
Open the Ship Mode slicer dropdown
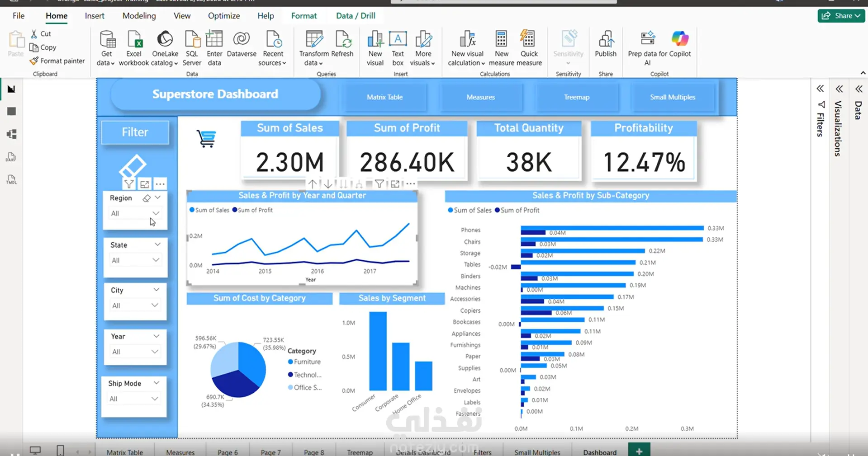(134, 399)
